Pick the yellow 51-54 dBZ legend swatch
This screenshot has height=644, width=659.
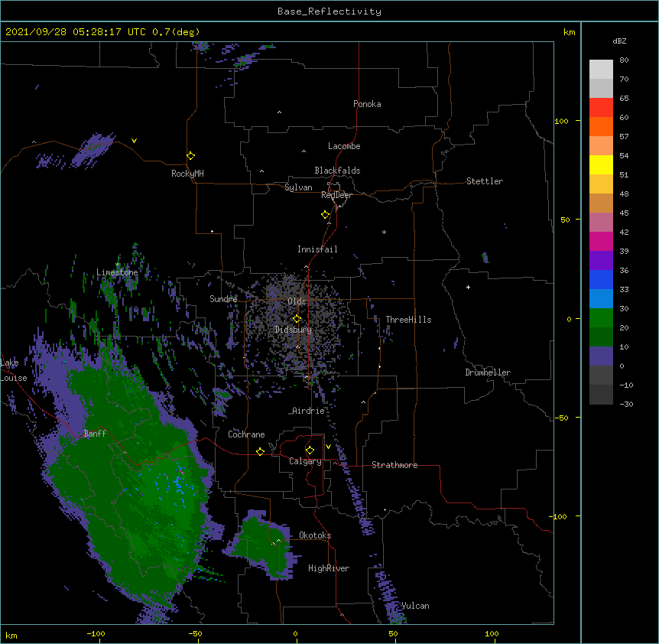click(x=601, y=165)
